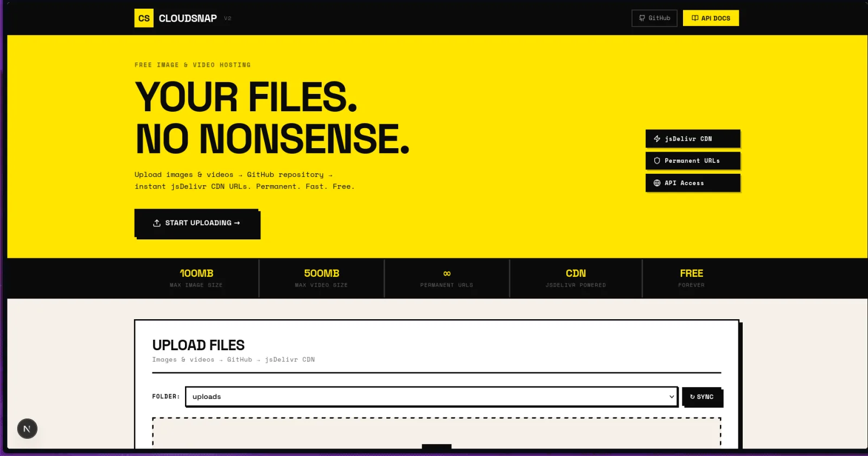Click the CLOUDSNAP brand name
Image resolution: width=868 pixels, height=456 pixels.
(x=188, y=18)
